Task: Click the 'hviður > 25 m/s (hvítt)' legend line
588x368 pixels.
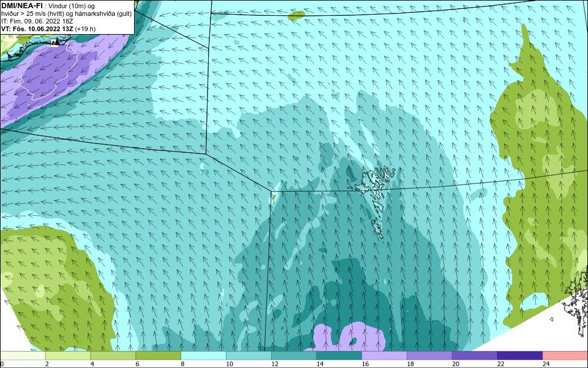Action: pos(66,14)
